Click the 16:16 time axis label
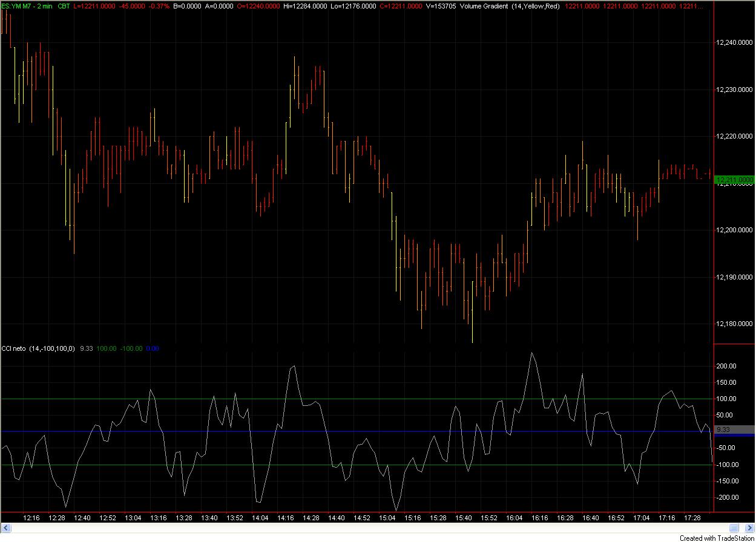This screenshot has width=756, height=542. 540,518
